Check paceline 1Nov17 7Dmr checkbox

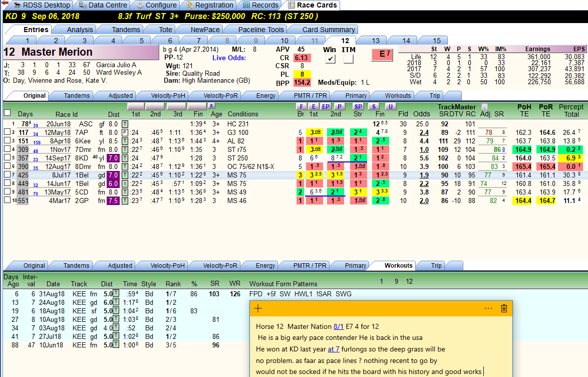7,149
